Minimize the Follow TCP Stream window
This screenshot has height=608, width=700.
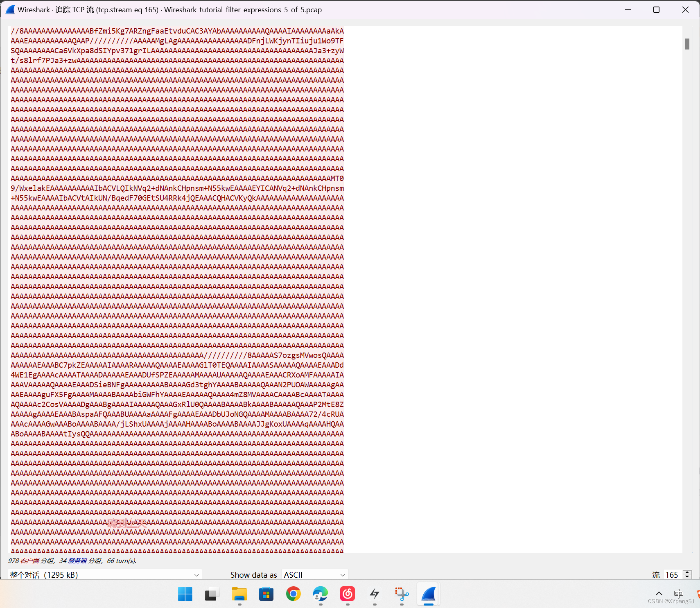[x=628, y=9]
